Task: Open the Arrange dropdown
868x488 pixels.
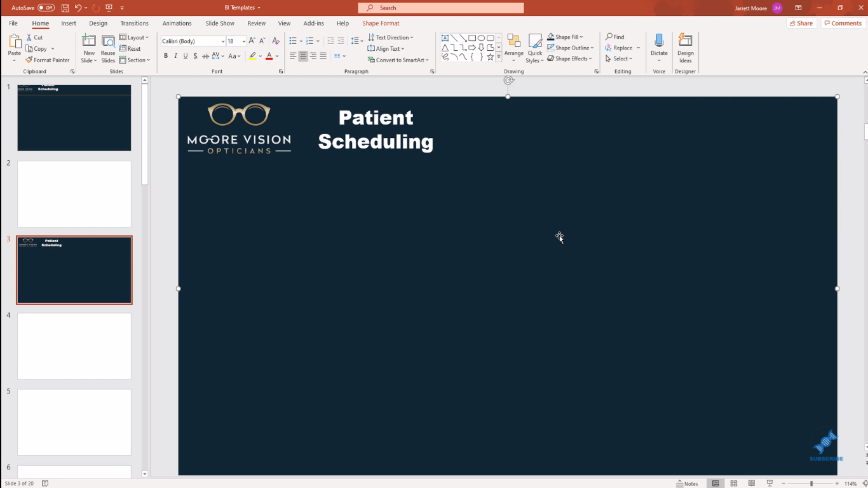Action: tap(514, 48)
